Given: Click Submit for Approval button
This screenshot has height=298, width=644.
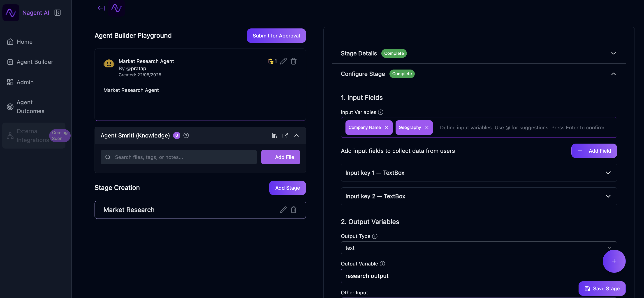Looking at the screenshot, I should click(x=276, y=35).
